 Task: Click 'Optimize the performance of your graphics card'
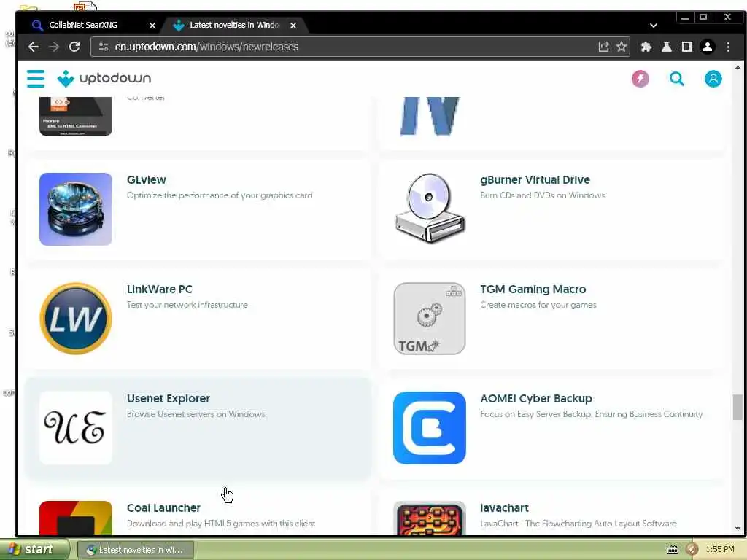click(x=220, y=195)
